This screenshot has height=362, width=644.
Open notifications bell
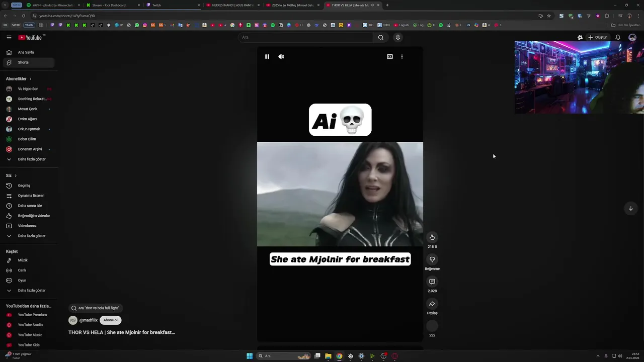coord(618,37)
